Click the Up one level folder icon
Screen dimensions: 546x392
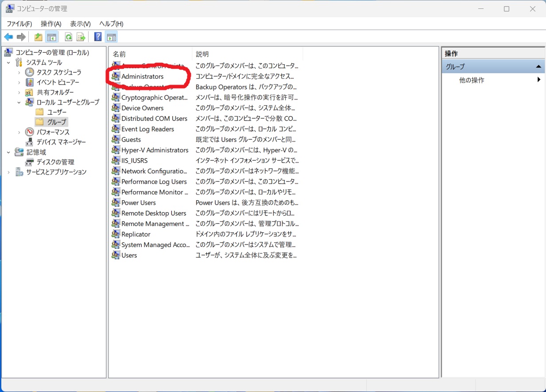click(39, 37)
